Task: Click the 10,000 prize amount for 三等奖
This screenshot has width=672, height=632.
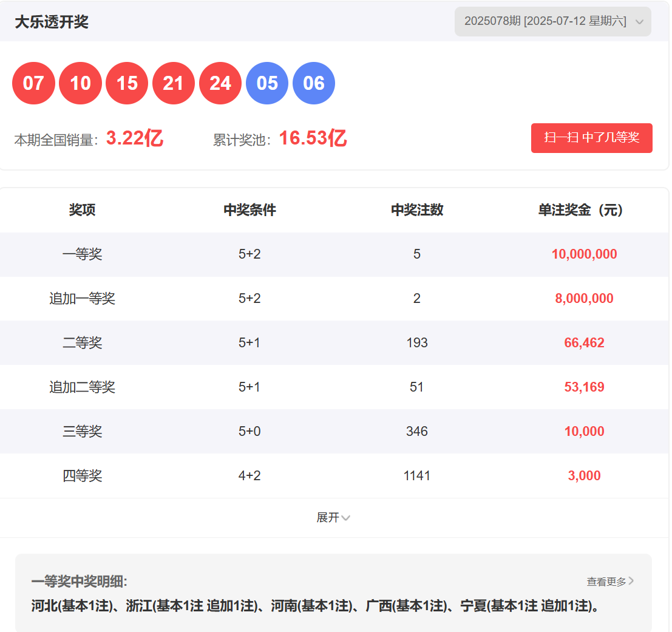Action: [584, 431]
